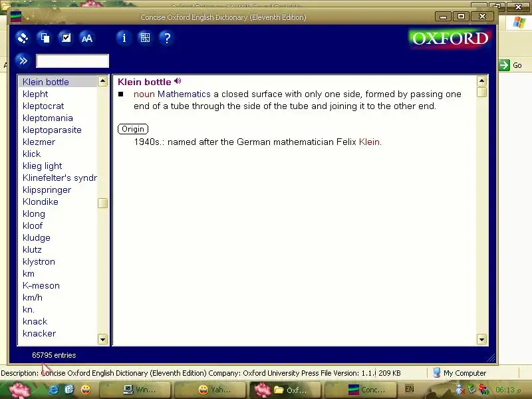
Task: Minimize the dictionary window
Action: [443, 16]
